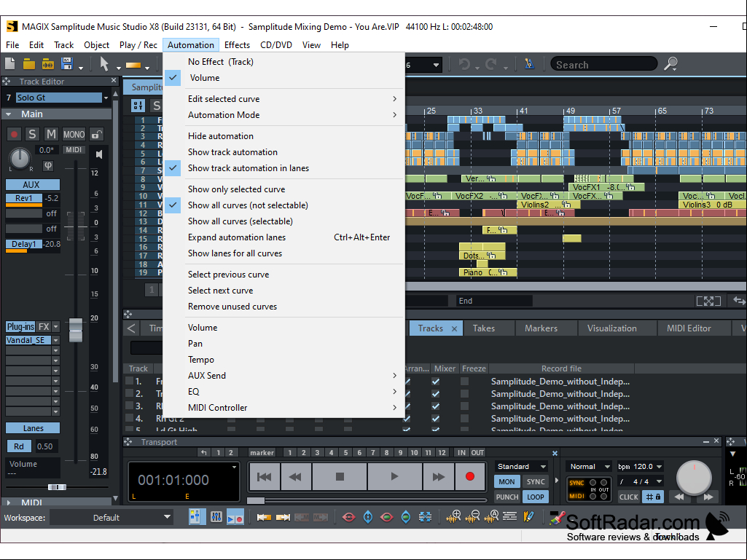
Task: Open the Effects menu
Action: point(237,44)
